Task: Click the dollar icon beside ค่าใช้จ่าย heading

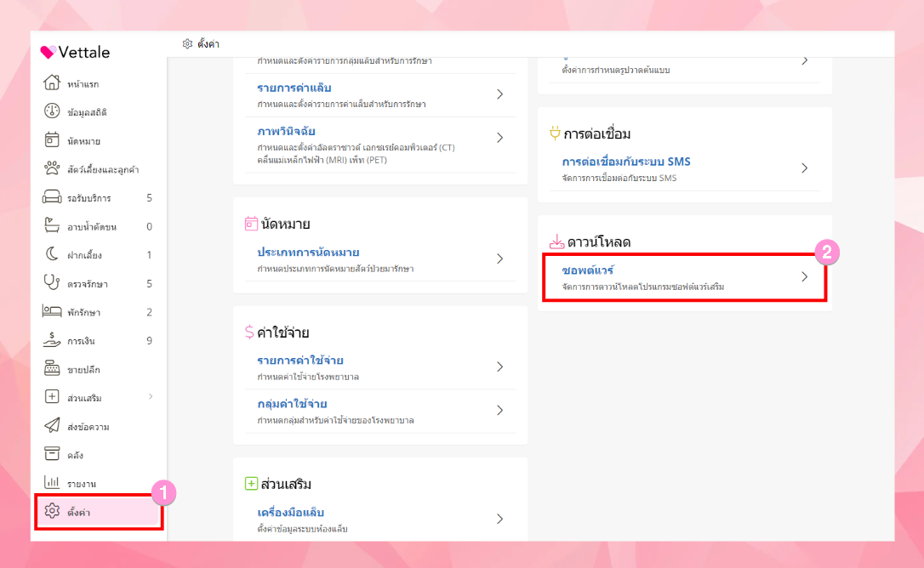Action: tap(249, 332)
